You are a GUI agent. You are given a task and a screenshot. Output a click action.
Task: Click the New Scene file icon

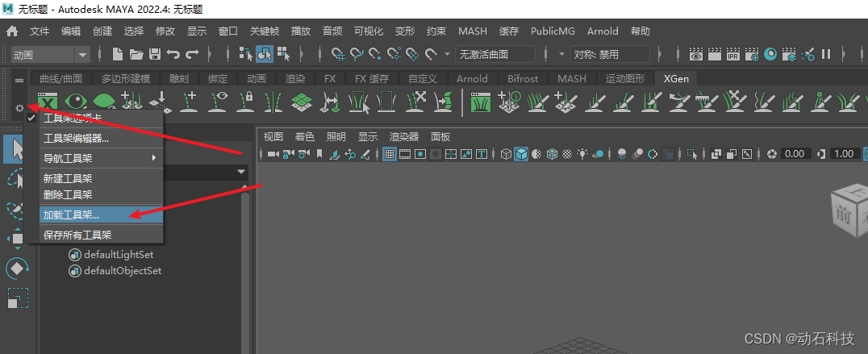coord(117,54)
